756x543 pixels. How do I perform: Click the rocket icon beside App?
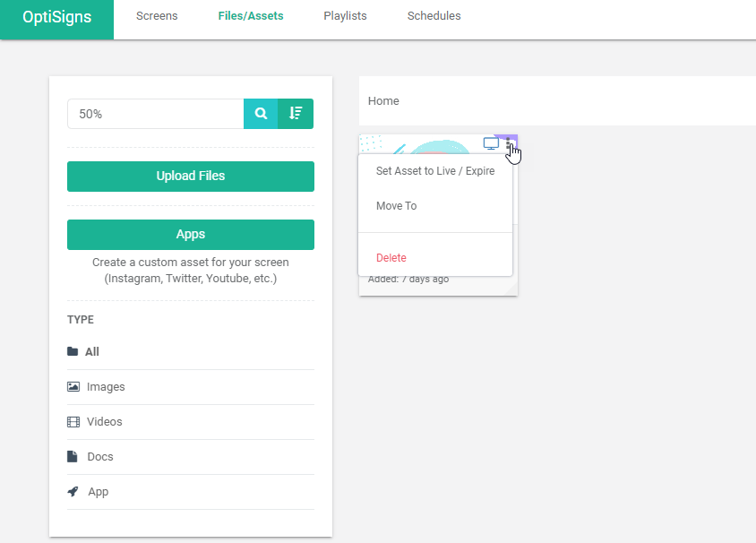tap(73, 491)
